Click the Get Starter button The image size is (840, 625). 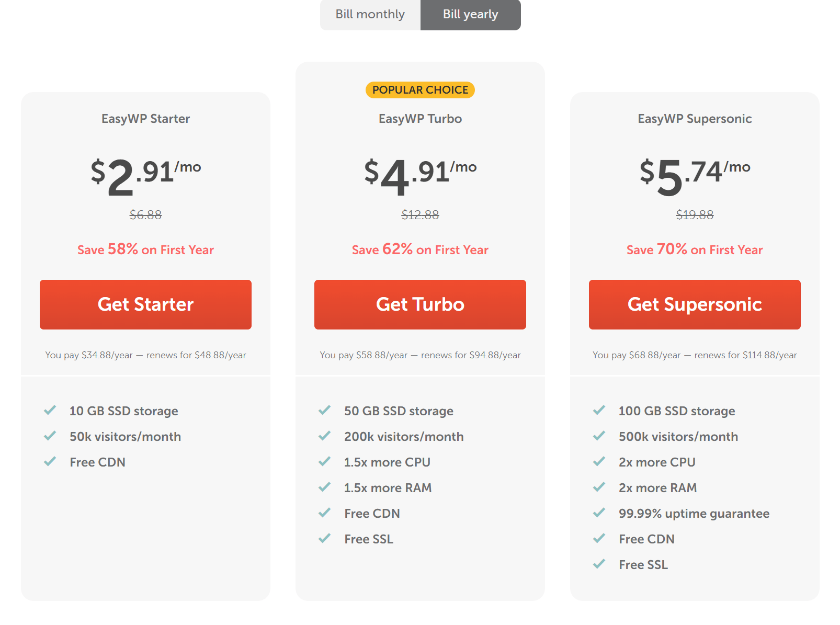[x=145, y=304]
